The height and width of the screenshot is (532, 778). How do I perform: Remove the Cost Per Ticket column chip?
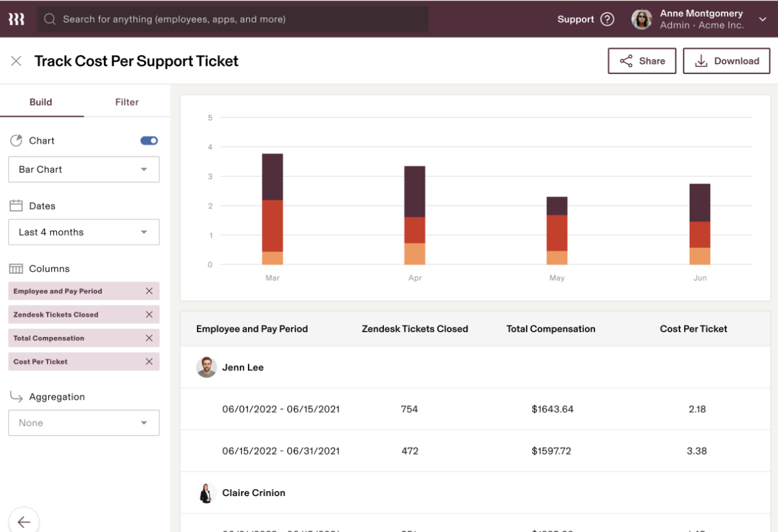[149, 361]
